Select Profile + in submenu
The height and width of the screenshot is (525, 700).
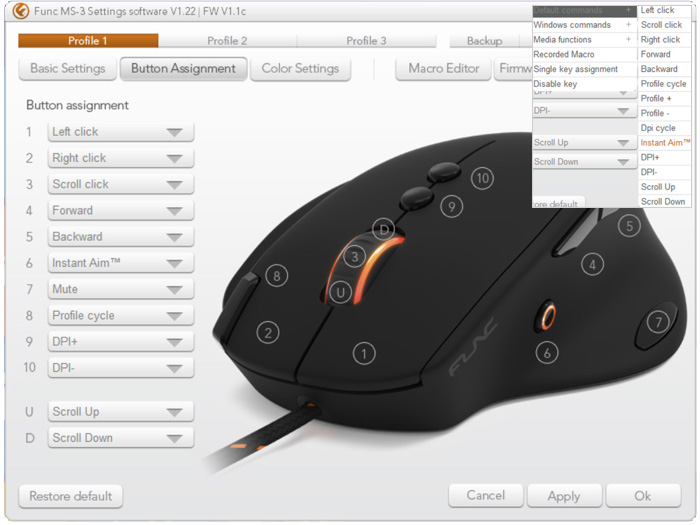pos(665,99)
